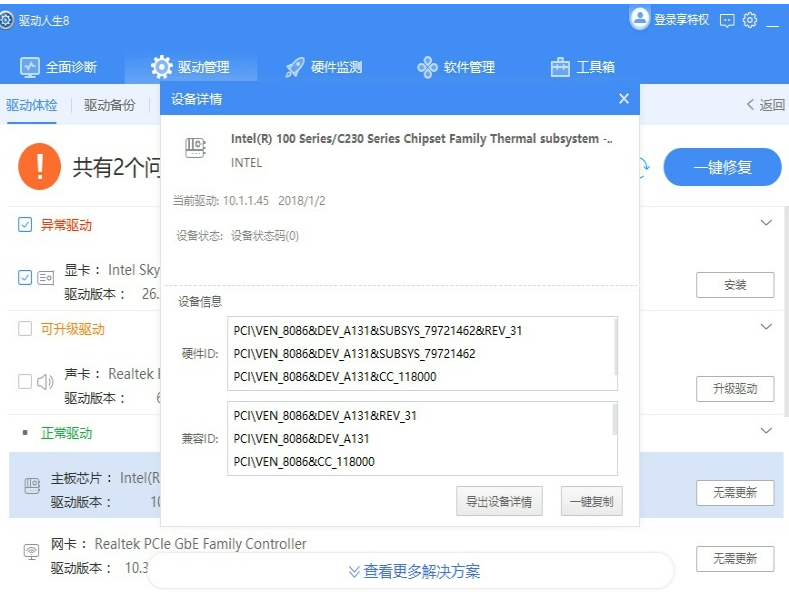
Task: Click the 全面诊断 monitor icon
Action: click(29, 67)
